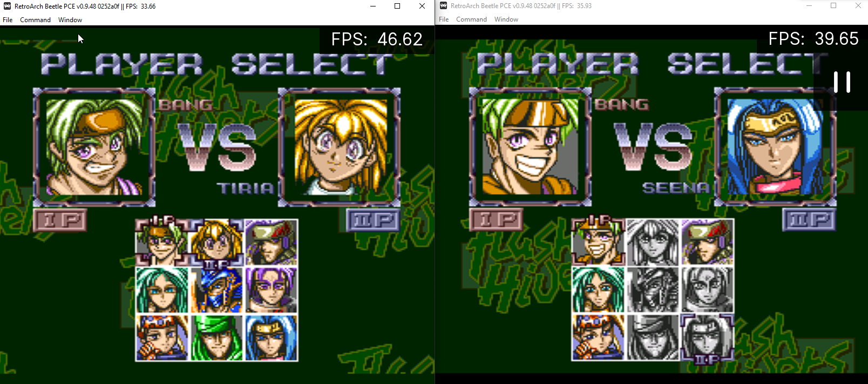Select the blonde Tiria portrait in the left grid
Screen dimensions: 868x384
click(216, 242)
